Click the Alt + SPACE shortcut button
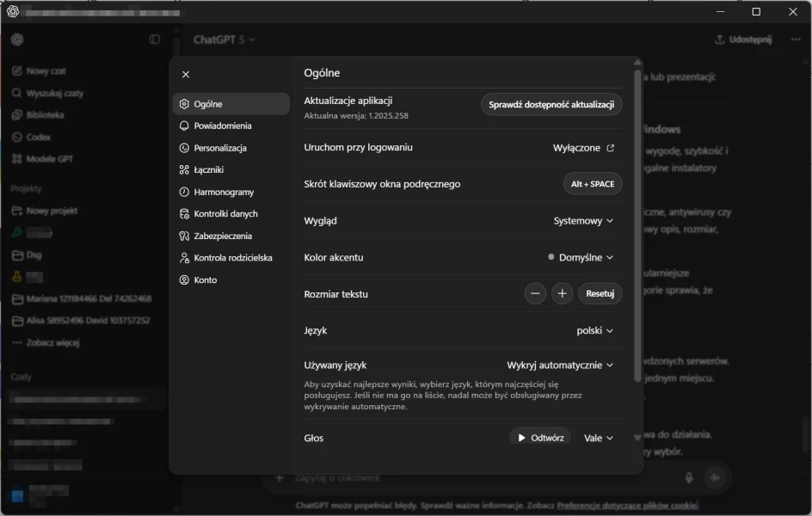Image resolution: width=812 pixels, height=516 pixels. (592, 184)
